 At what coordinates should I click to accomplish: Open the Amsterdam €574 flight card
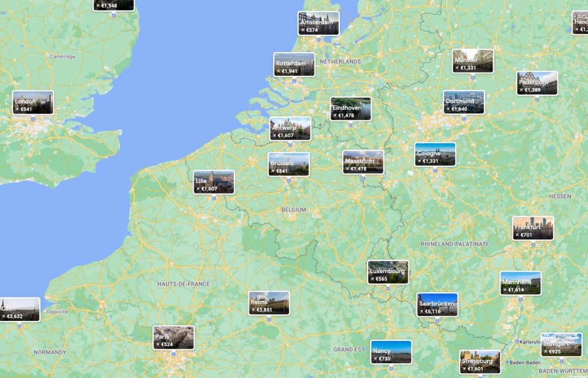click(x=319, y=24)
